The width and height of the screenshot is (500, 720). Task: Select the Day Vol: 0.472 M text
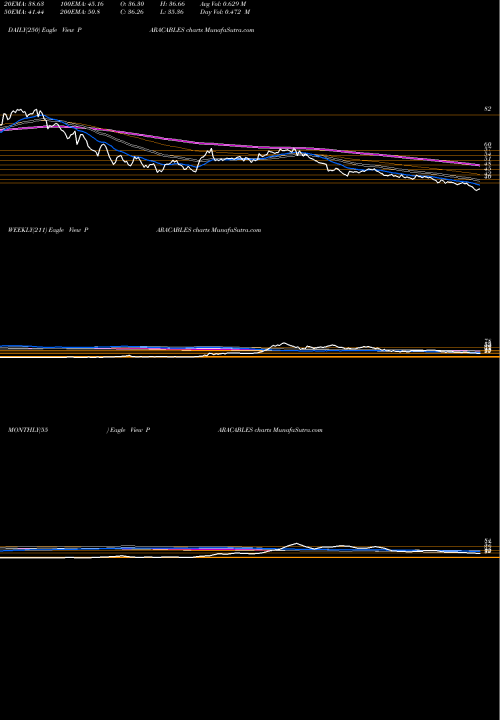point(225,12)
